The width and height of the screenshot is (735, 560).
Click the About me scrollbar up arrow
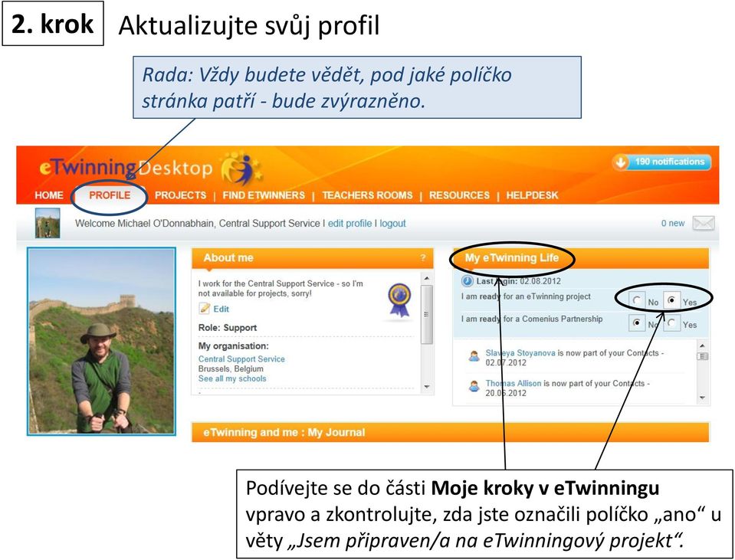pos(427,278)
